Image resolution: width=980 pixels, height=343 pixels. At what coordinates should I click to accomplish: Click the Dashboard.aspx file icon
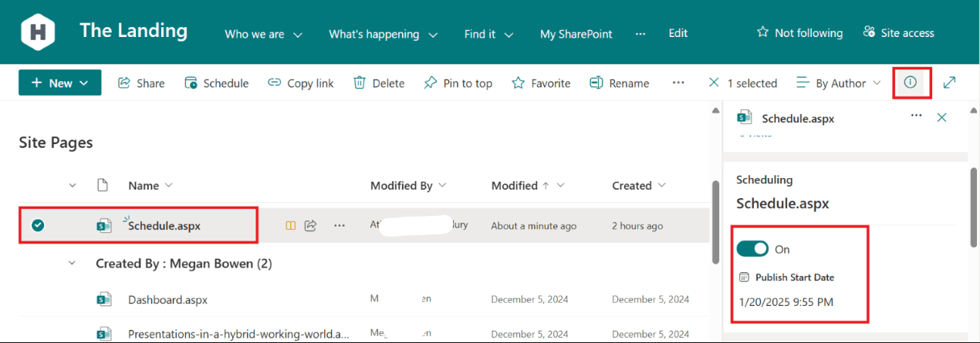(103, 299)
